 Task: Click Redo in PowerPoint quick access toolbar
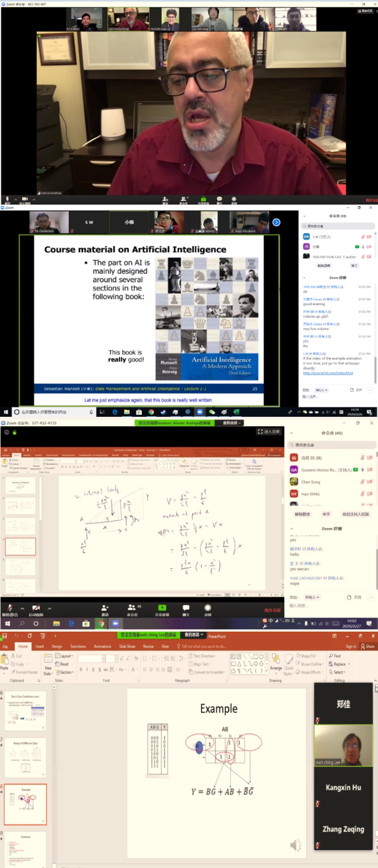point(30,636)
